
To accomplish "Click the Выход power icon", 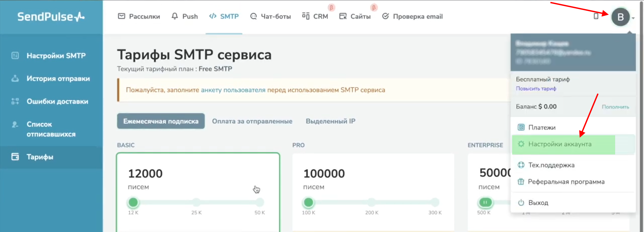I will coord(521,202).
